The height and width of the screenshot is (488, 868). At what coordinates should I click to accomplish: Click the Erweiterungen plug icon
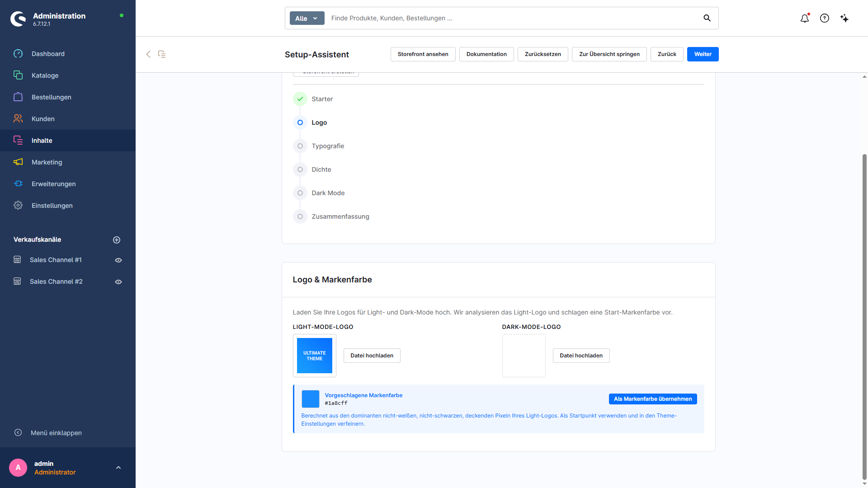point(18,184)
